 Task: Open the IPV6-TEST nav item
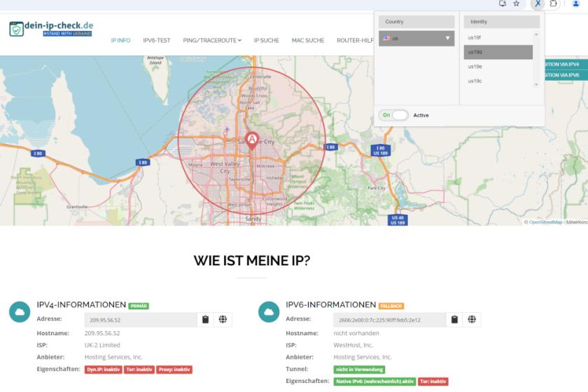(x=156, y=41)
